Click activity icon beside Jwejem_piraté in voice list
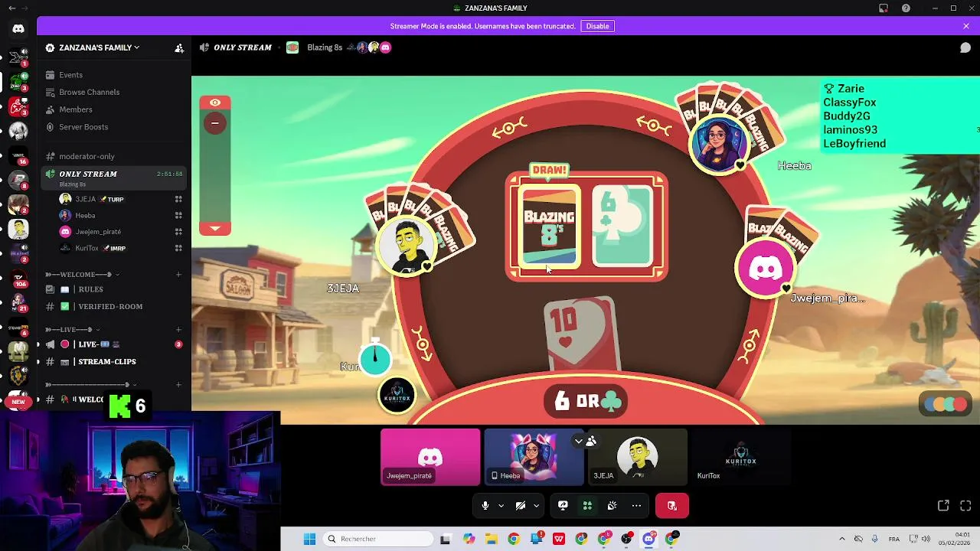The height and width of the screenshot is (551, 980). [178, 232]
